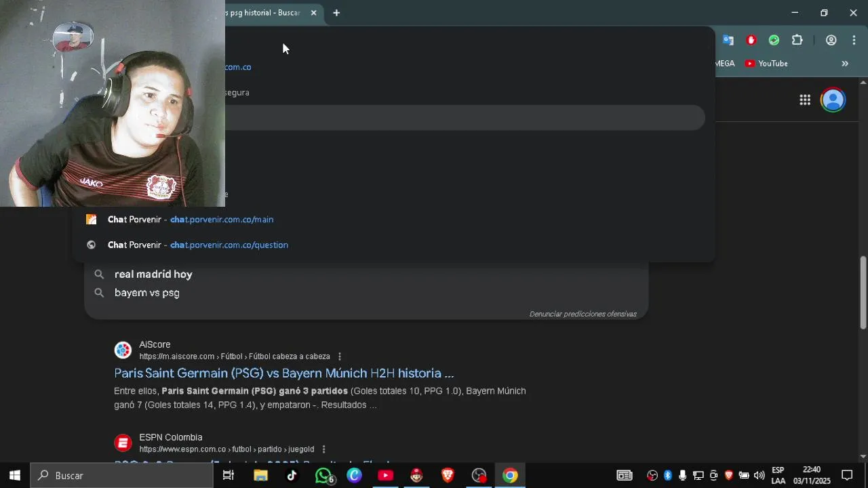
Task: Open the PSG vs Bayern H2H historia result
Action: click(283, 373)
